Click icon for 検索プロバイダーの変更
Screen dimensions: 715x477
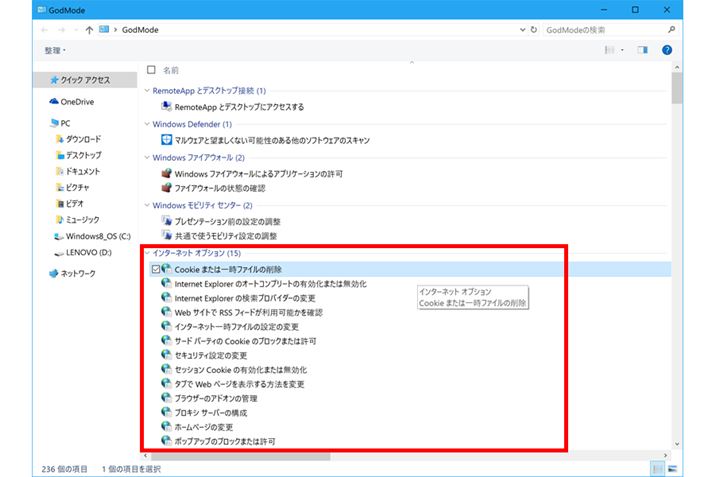166,297
